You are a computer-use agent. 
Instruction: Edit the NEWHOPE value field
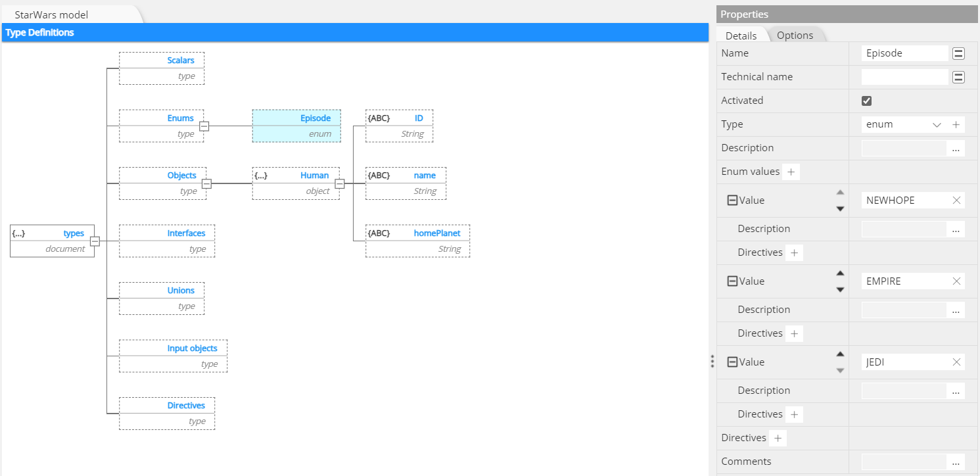point(906,200)
